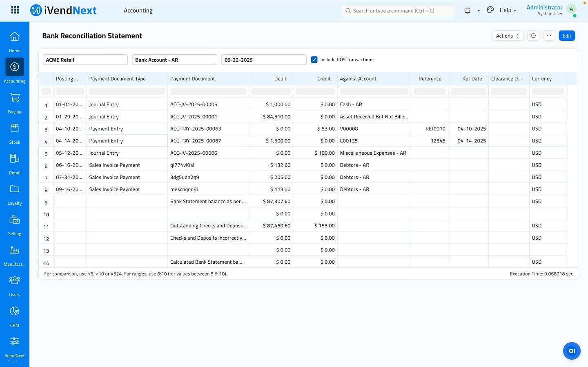Screen dimensions: 588x367
Task: Select ACC-PAY-2025-00067 cell
Action: tap(208, 141)
